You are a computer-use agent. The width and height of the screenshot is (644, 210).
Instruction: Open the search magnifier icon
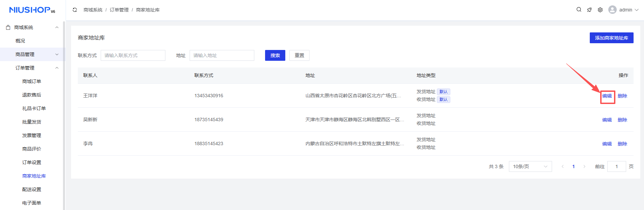(579, 10)
